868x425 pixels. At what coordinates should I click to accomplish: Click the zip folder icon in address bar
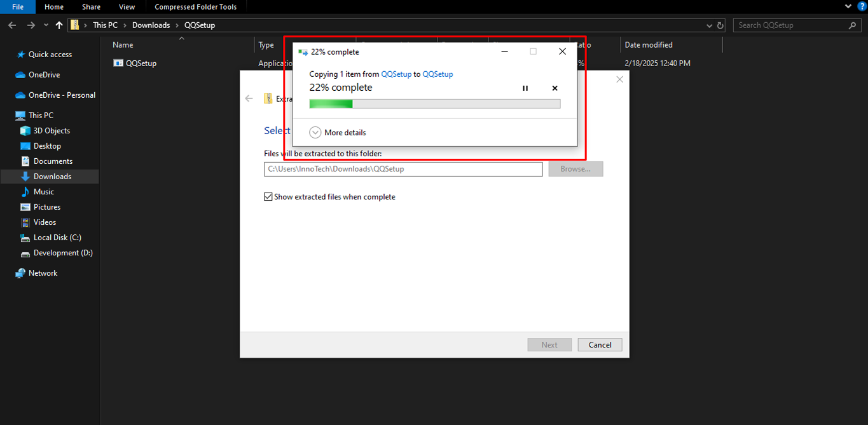point(75,25)
